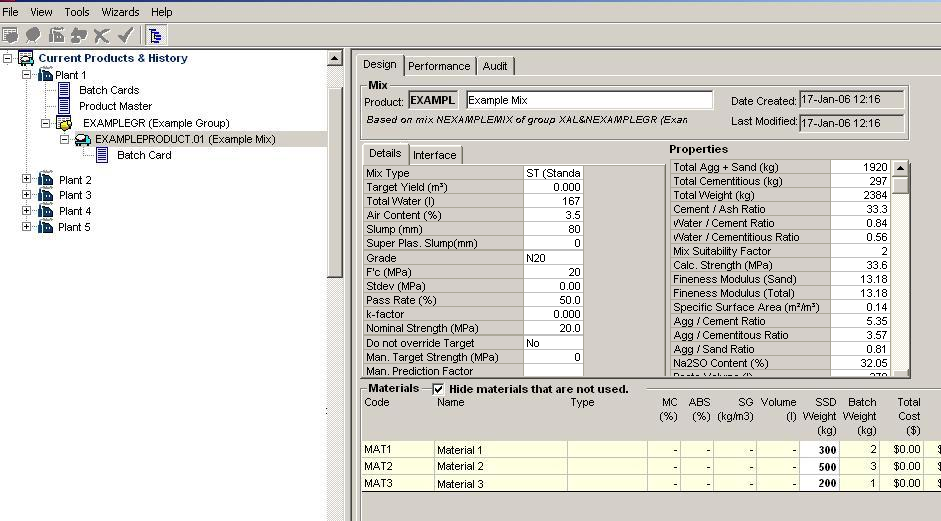Image resolution: width=941 pixels, height=521 pixels.
Task: Switch to the Interface sub-tab
Action: click(434, 155)
